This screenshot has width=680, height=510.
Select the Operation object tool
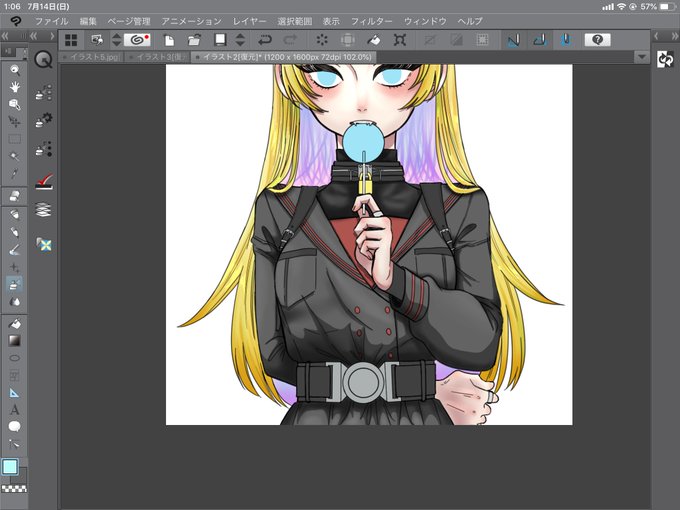15,105
